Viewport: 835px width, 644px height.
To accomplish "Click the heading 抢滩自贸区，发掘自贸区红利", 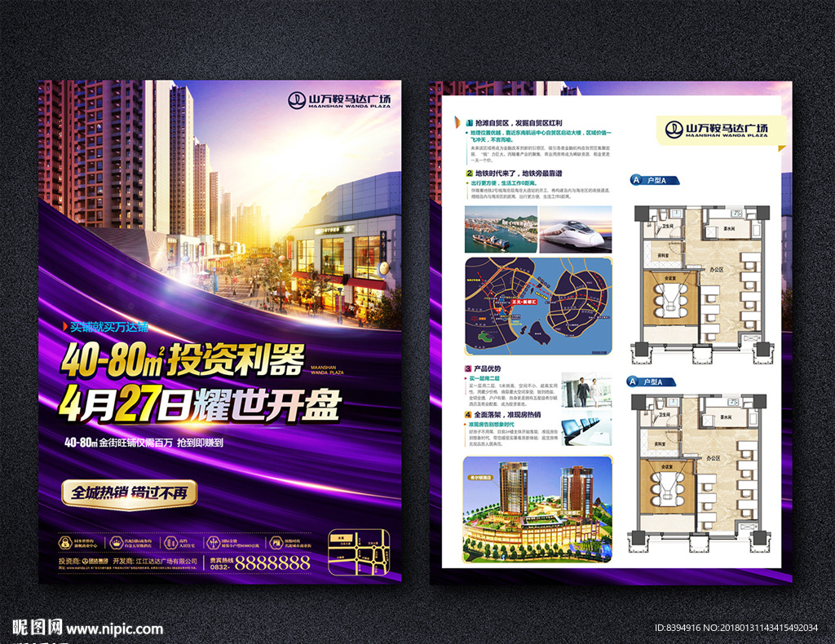I will 518,122.
